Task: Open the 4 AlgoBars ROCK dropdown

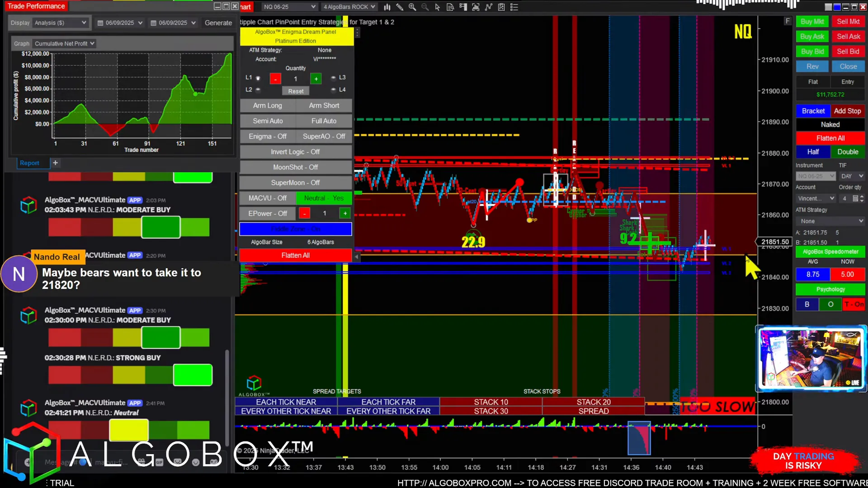Action: pos(349,7)
